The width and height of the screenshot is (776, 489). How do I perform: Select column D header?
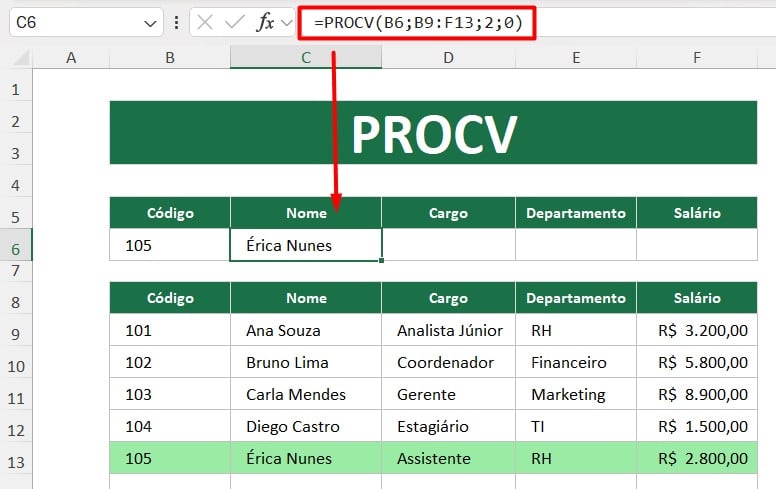tap(448, 58)
